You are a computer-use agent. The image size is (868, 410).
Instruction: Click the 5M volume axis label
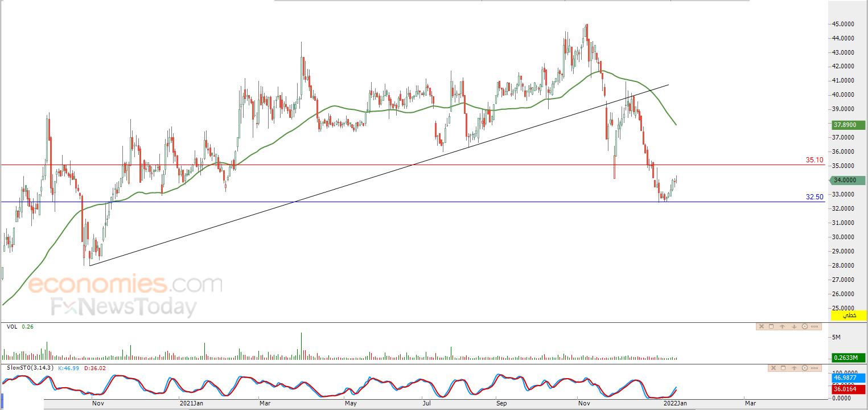pyautogui.click(x=837, y=337)
